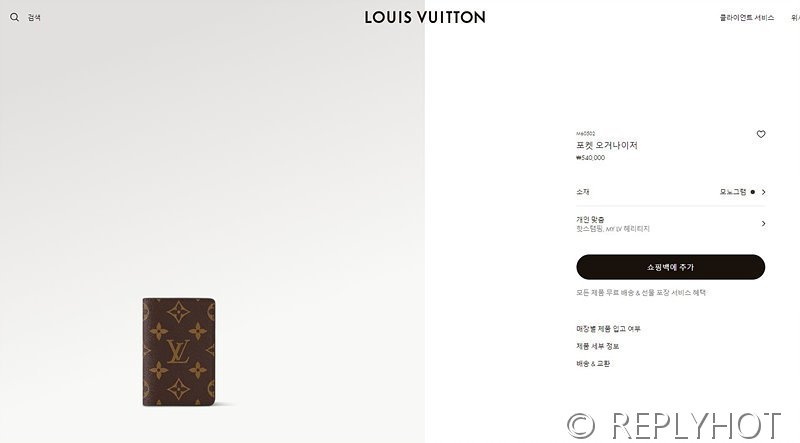
Task: Select the 모노그램 black color dot
Action: tap(753, 192)
